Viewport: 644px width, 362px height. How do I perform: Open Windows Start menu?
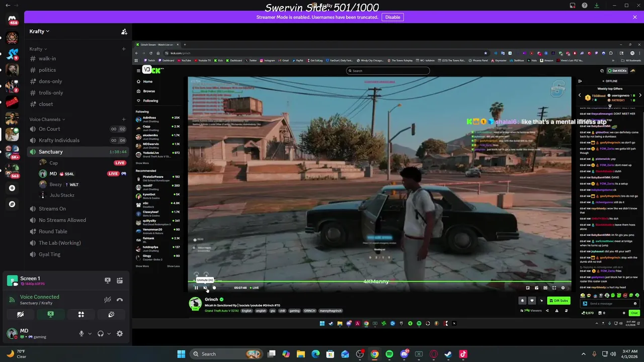tap(181, 354)
